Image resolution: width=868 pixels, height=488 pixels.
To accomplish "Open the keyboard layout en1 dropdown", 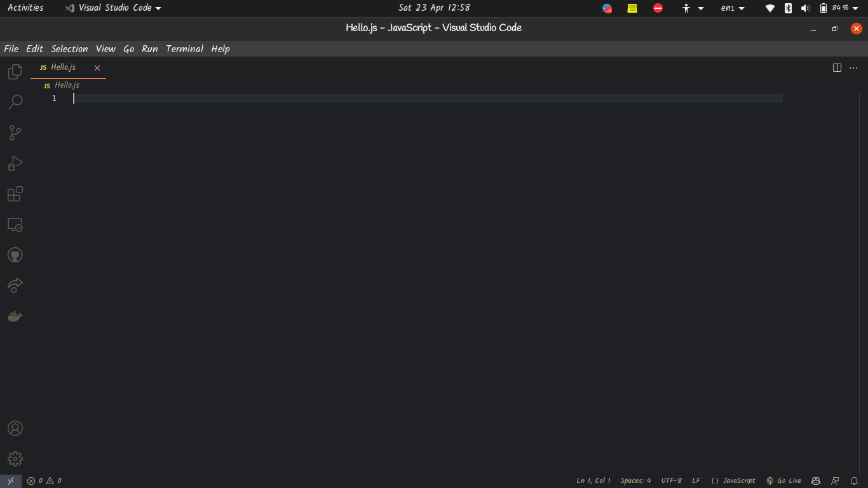I will 732,8.
